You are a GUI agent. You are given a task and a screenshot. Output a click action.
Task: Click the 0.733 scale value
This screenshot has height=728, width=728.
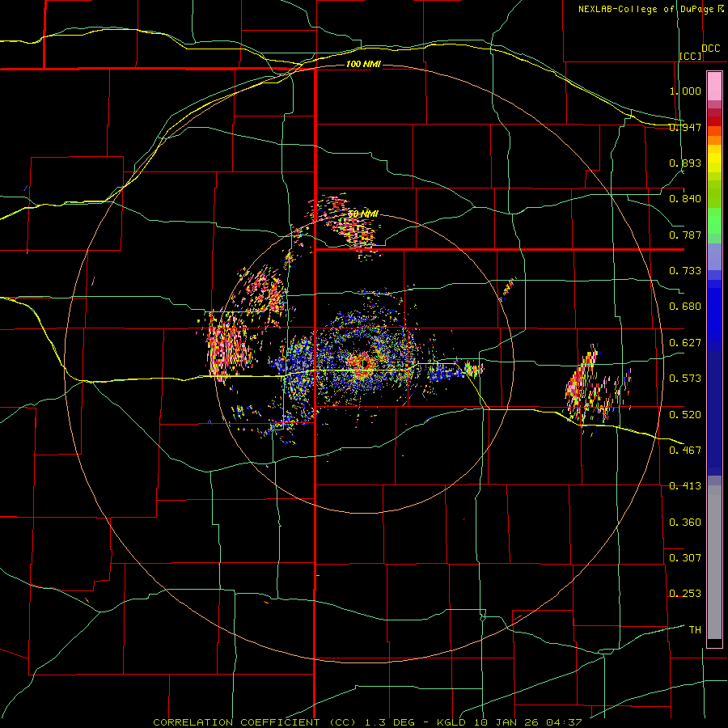[685, 271]
